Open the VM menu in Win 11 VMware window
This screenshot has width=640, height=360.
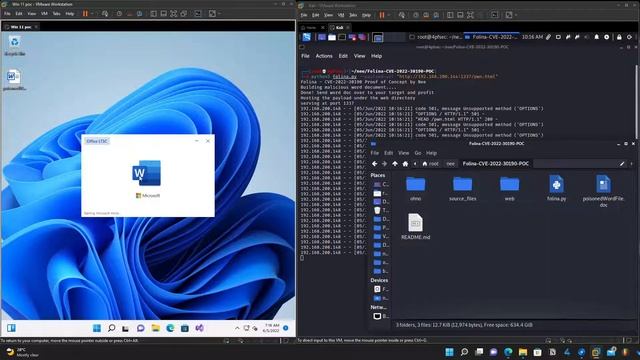[44, 13]
